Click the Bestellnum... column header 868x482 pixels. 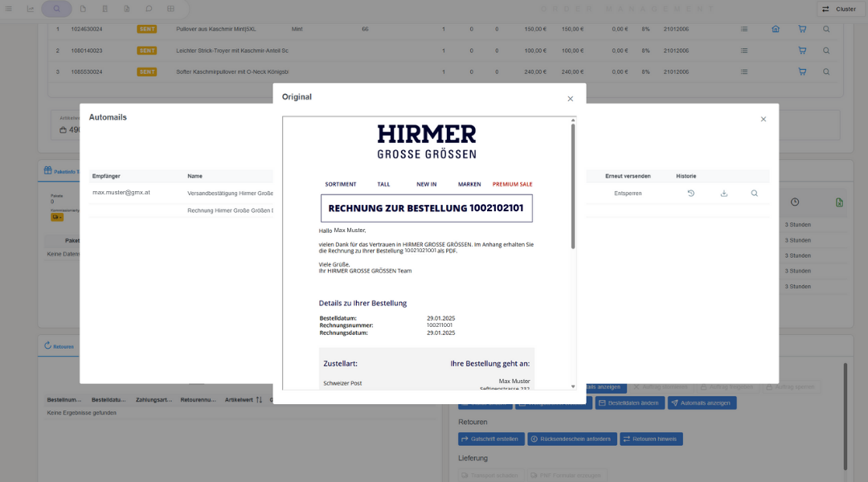64,399
